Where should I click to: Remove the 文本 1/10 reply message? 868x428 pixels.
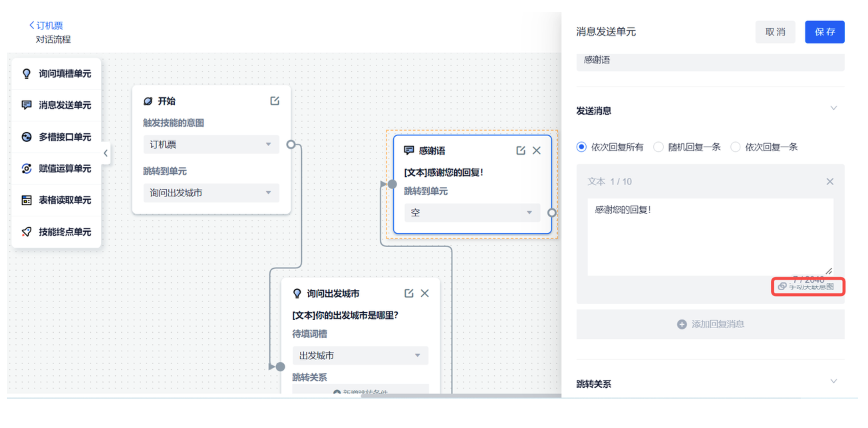point(829,181)
